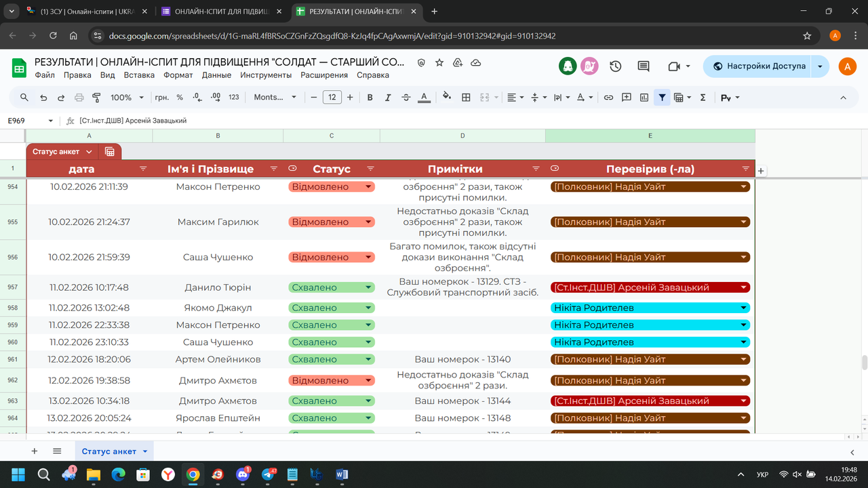Toggle italic formatting

(x=388, y=98)
